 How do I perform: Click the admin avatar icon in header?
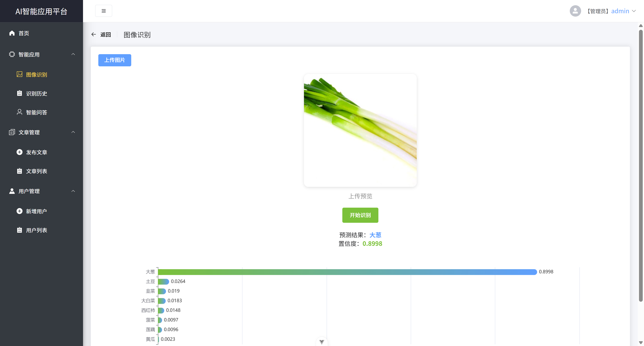click(575, 11)
